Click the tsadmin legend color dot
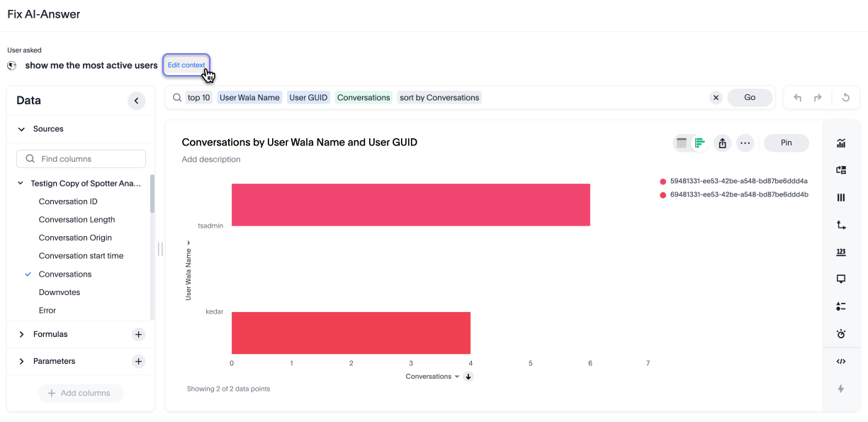 663,182
